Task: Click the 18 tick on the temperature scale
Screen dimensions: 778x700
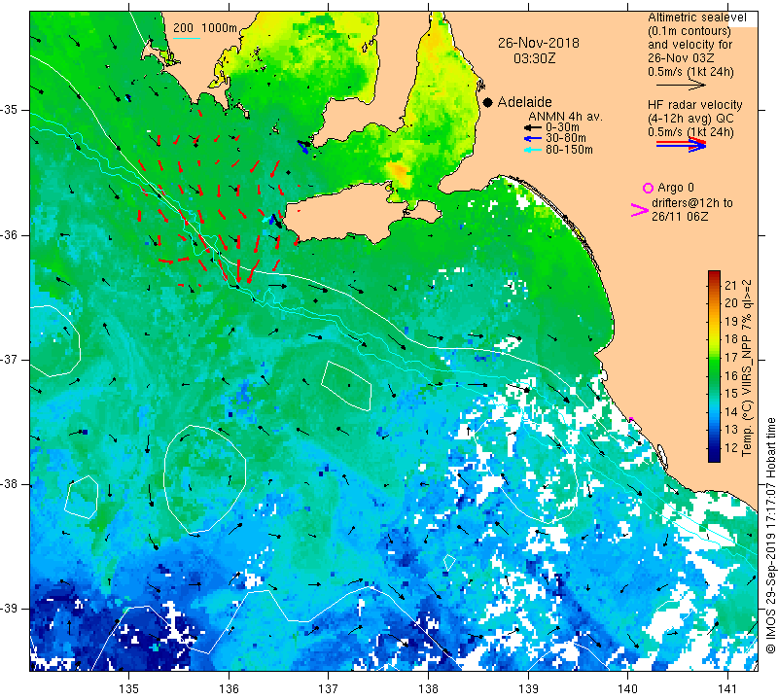Action: tap(731, 339)
